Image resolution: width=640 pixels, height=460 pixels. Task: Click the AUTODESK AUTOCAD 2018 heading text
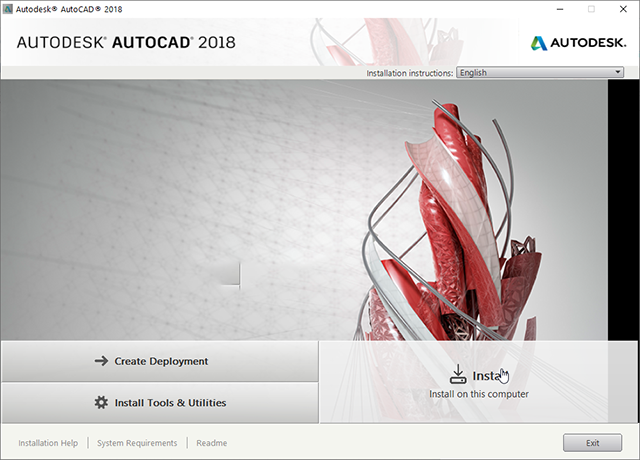tap(126, 42)
